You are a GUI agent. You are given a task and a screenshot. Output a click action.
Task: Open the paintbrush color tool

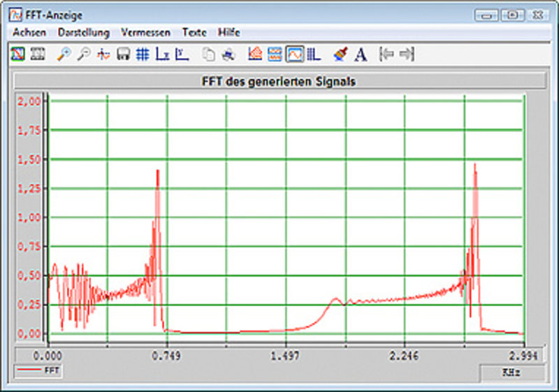[x=340, y=55]
